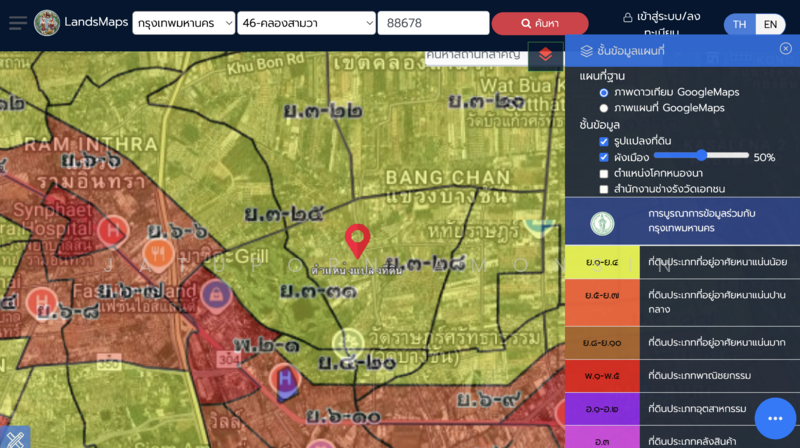The height and width of the screenshot is (448, 800).
Task: Adjust the ผังเมือง opacity slider
Action: 701,155
